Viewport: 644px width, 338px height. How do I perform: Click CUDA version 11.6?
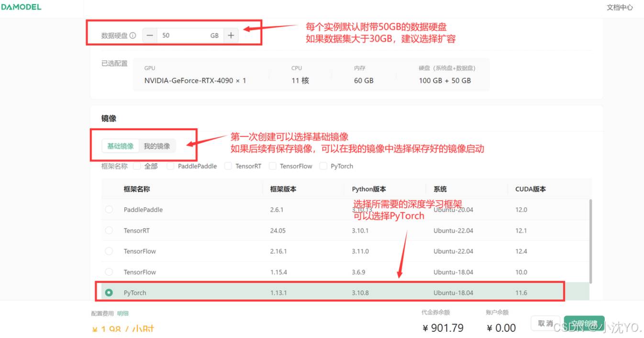(x=521, y=293)
